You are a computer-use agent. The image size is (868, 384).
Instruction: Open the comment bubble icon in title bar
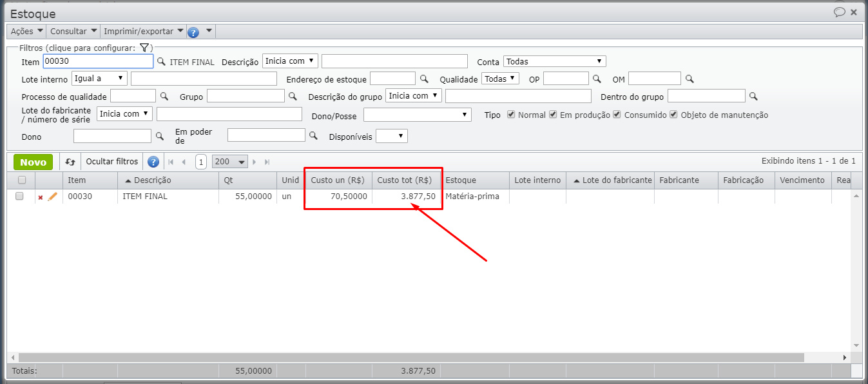(x=839, y=12)
